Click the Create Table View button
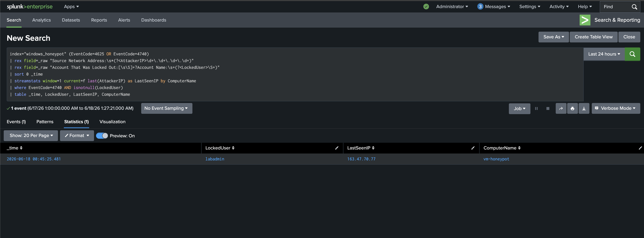The image size is (644, 238). pyautogui.click(x=593, y=37)
